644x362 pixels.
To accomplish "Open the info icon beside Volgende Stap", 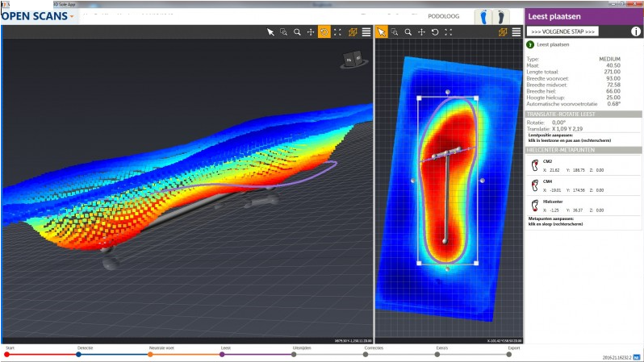I will pos(635,31).
